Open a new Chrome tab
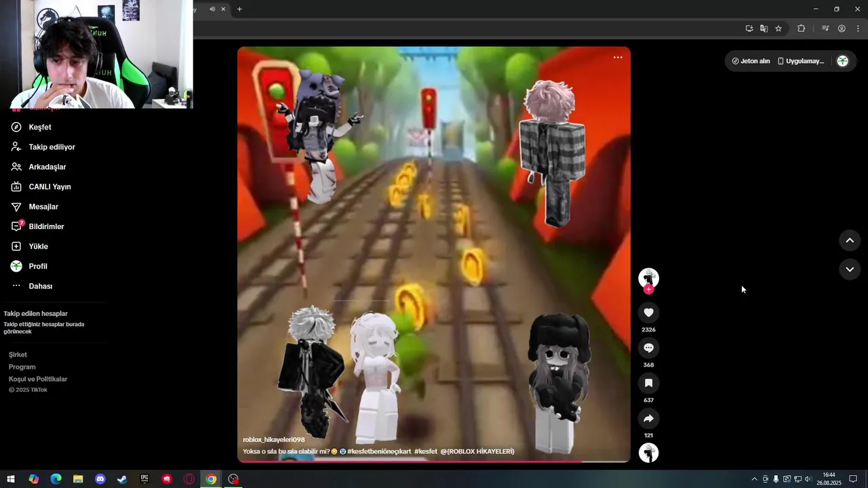868x488 pixels. pyautogui.click(x=239, y=9)
